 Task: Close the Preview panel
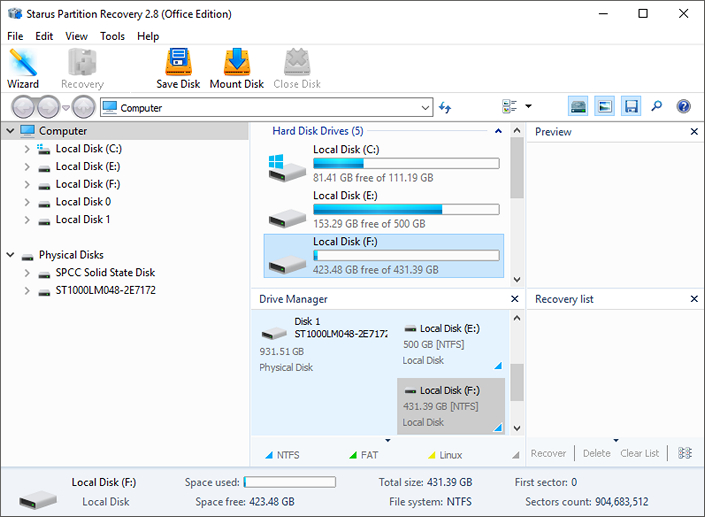[694, 131]
